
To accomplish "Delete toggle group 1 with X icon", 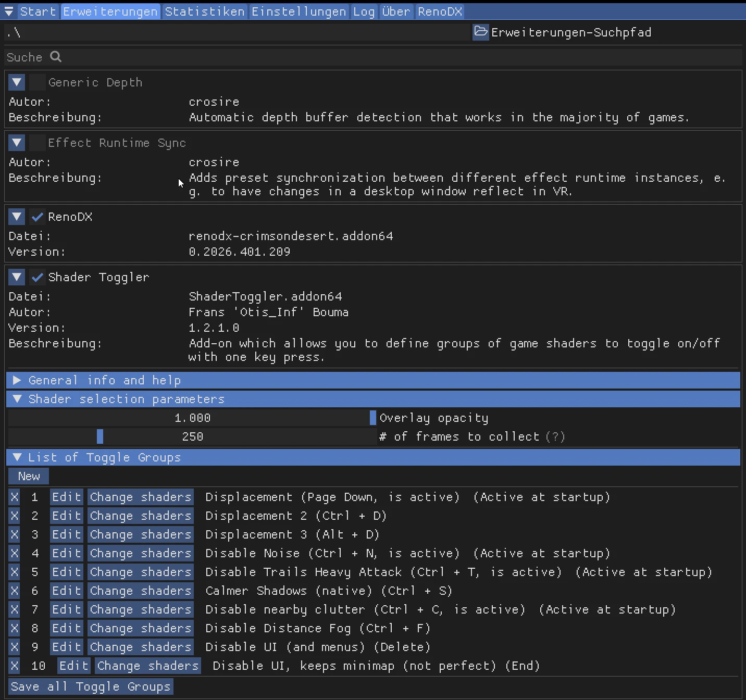I will [15, 497].
